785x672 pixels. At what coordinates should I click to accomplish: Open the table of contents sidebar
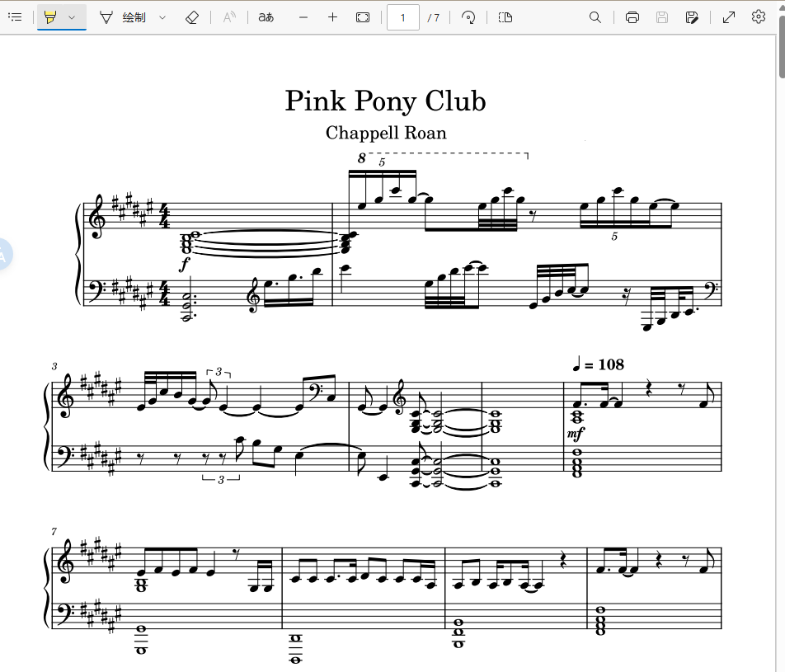point(16,17)
